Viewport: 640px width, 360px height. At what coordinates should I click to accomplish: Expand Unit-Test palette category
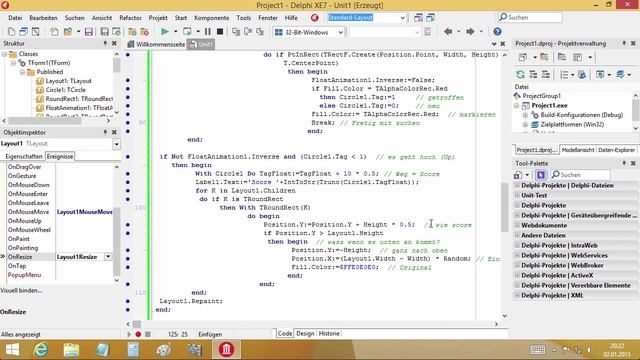coord(517,195)
